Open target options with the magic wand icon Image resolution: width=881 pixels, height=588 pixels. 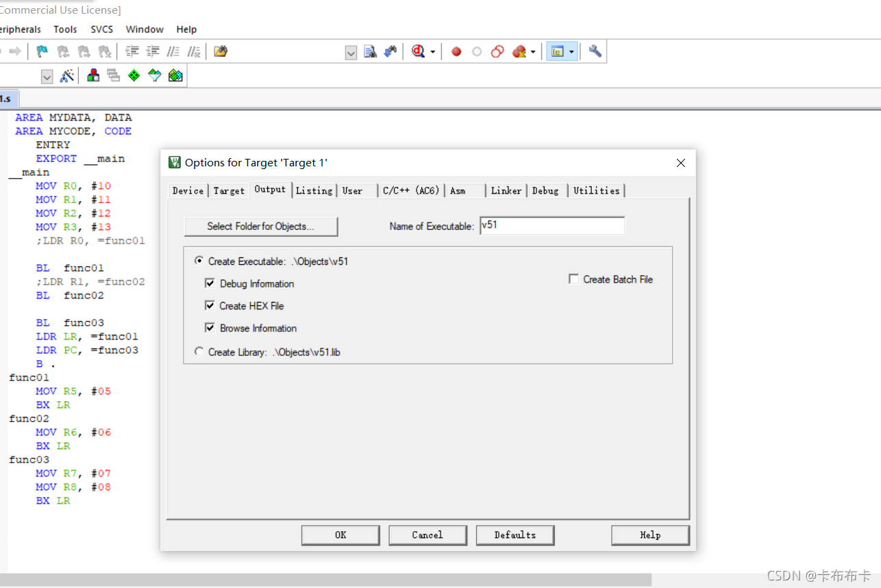click(x=66, y=76)
